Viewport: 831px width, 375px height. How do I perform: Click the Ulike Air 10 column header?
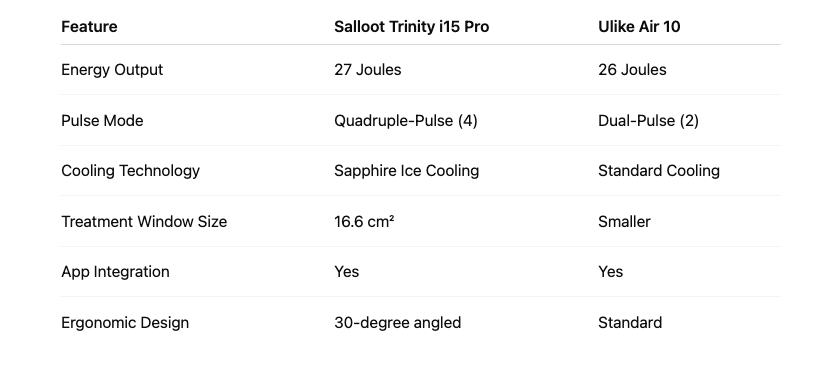639,27
